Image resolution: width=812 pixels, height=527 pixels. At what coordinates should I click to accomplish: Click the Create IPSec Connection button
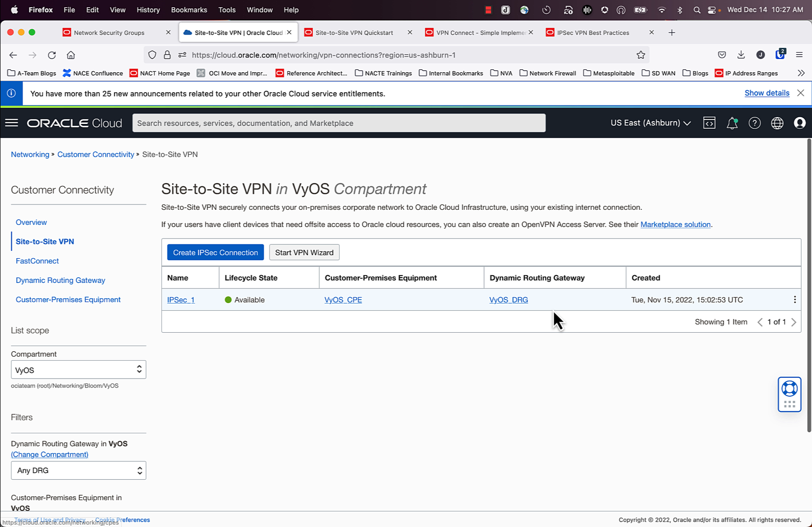pyautogui.click(x=215, y=252)
